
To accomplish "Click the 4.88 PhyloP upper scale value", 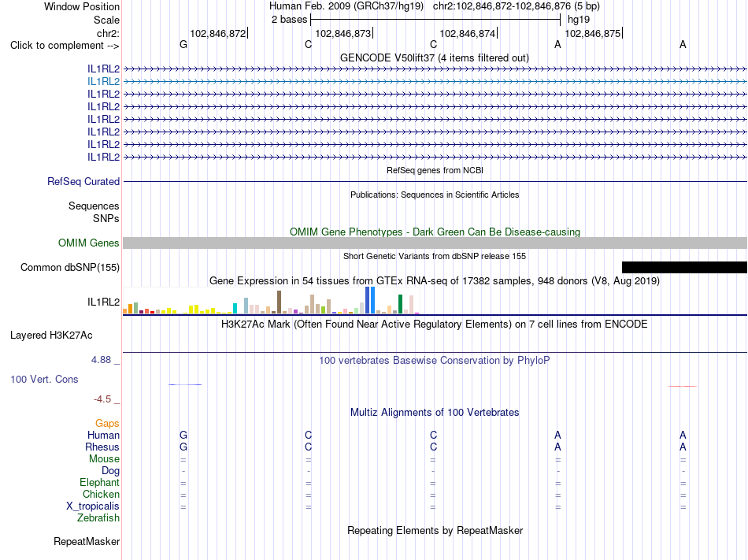I will click(x=101, y=360).
